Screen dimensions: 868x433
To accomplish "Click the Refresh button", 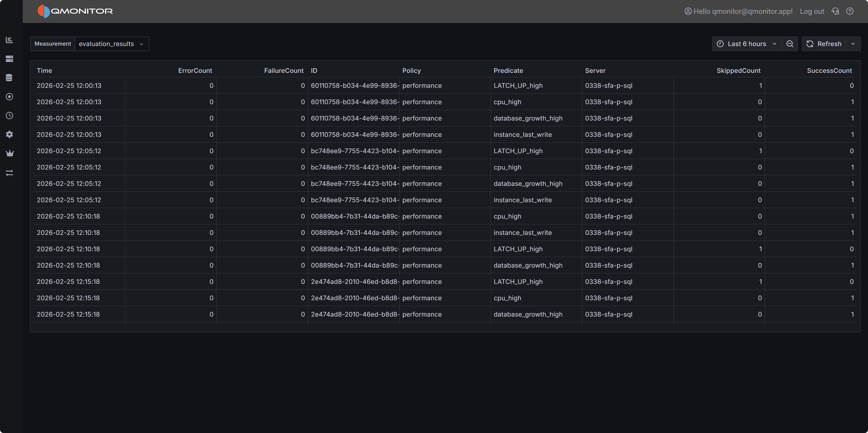I will click(824, 44).
